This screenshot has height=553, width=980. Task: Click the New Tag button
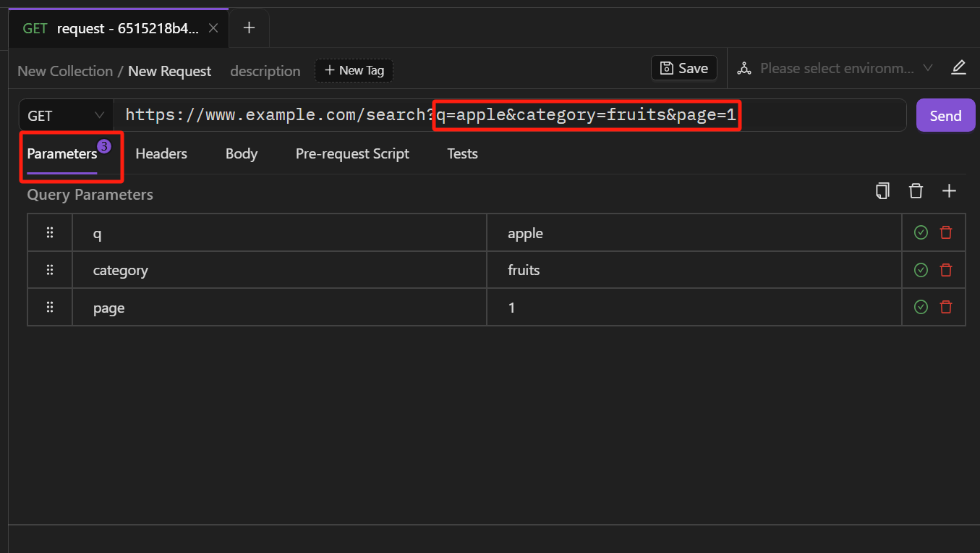[x=354, y=70]
